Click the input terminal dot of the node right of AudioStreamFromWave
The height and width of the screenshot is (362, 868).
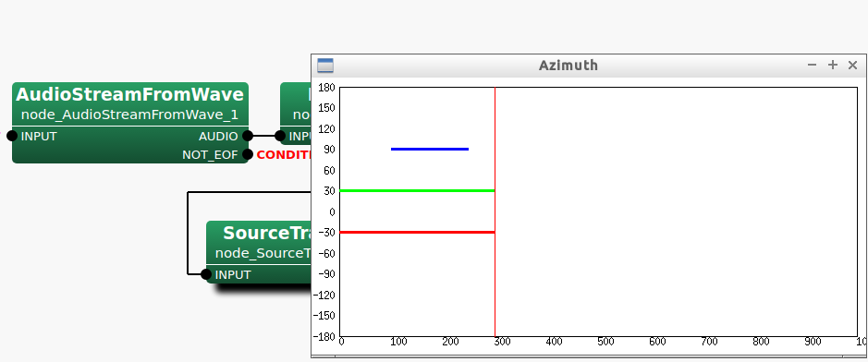point(280,136)
